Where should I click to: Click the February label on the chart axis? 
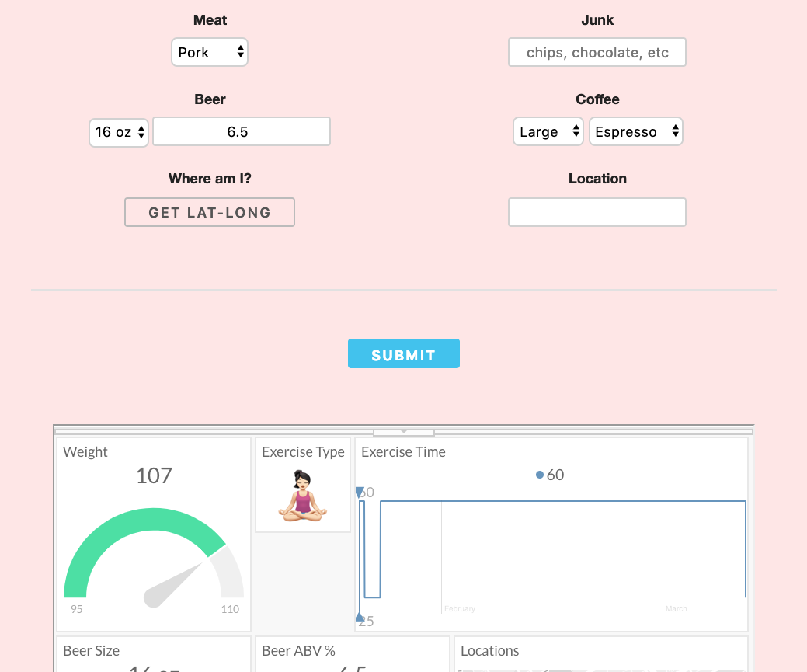[x=459, y=609]
